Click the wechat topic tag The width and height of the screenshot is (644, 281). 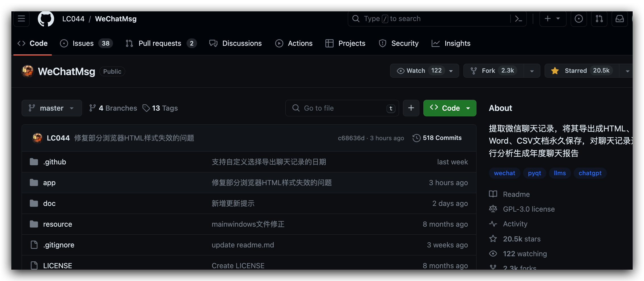click(x=504, y=173)
